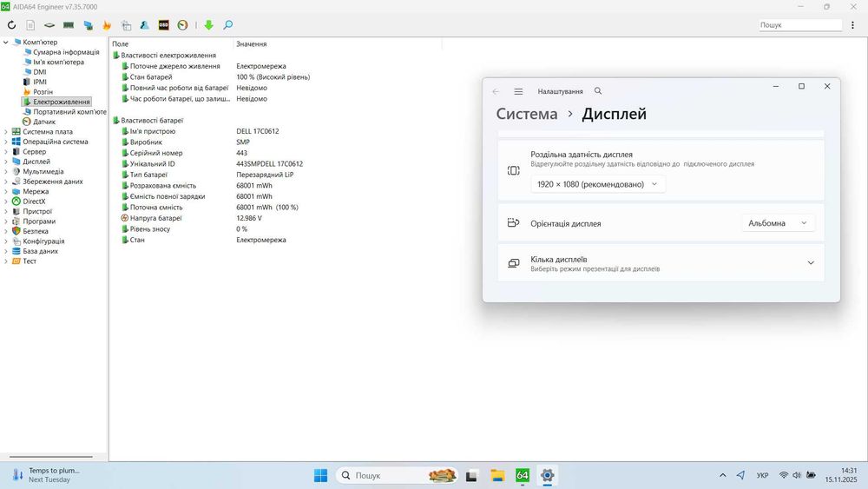
Task: Open Settings hamburger navigation menu
Action: 518,91
